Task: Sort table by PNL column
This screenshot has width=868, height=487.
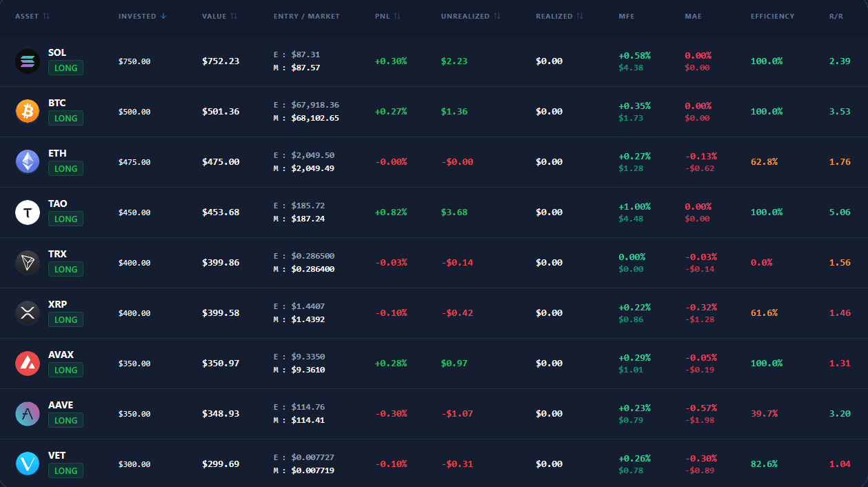Action: pos(387,16)
